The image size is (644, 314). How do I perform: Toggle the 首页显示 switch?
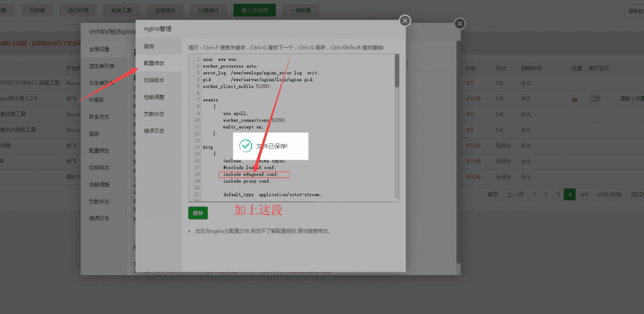(x=594, y=99)
